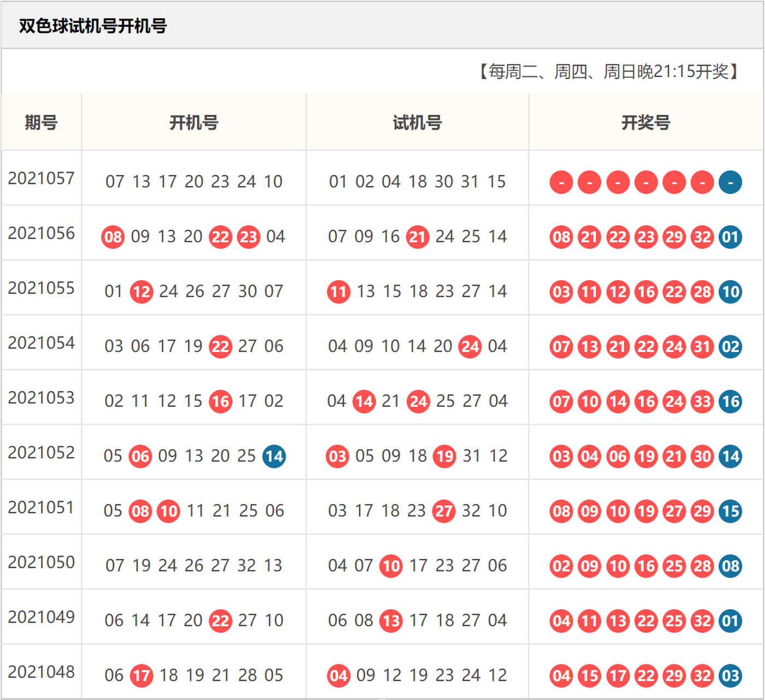Click red ball 04 in 2021048 试机号
Image resolution: width=765 pixels, height=700 pixels.
pos(338,676)
